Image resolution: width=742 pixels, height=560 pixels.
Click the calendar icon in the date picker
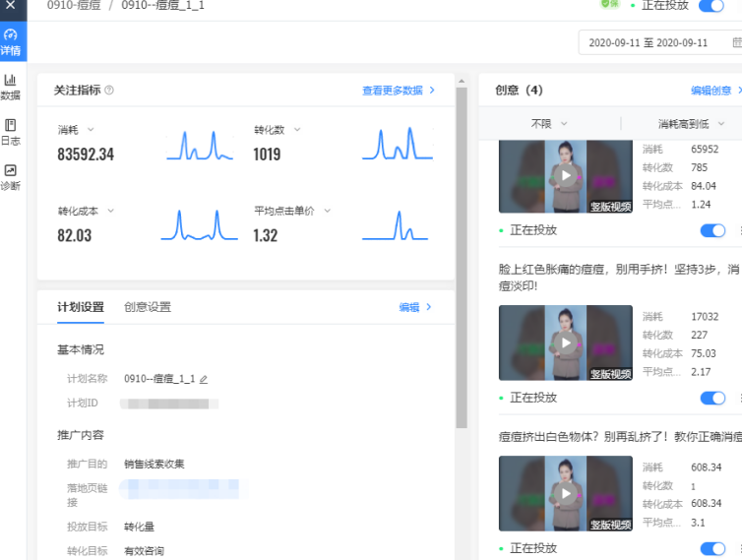coord(737,42)
